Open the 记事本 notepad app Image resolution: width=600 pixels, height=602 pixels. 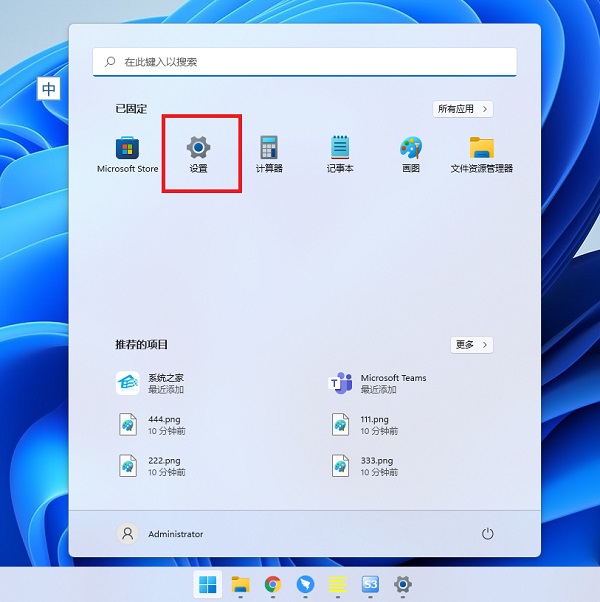(x=340, y=154)
